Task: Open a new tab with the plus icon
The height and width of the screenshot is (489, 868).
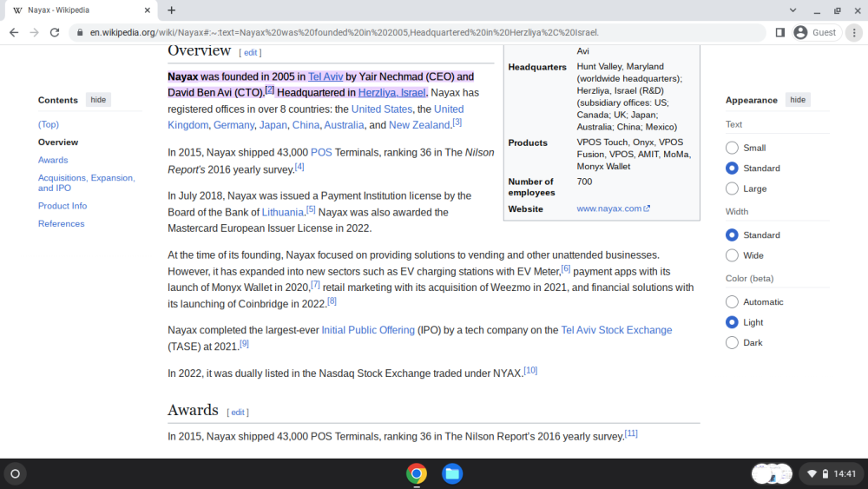Action: click(x=172, y=10)
